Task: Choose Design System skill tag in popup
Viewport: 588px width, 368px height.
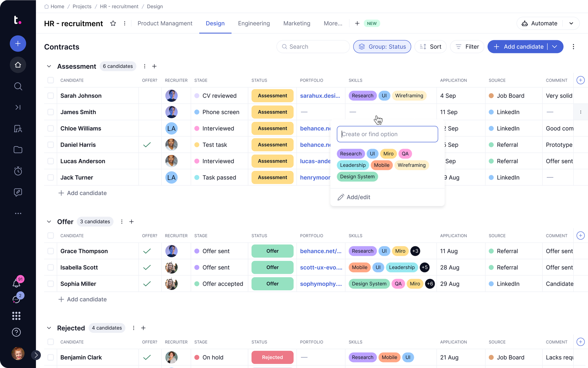Action: point(358,177)
